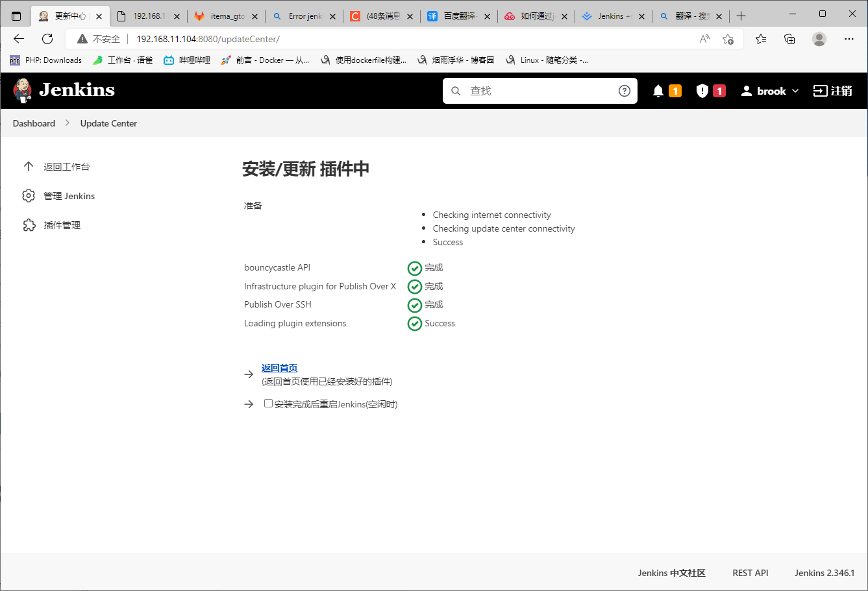Viewport: 868px width, 591px height.
Task: Open 插件管理 sidebar item
Action: [x=62, y=225]
